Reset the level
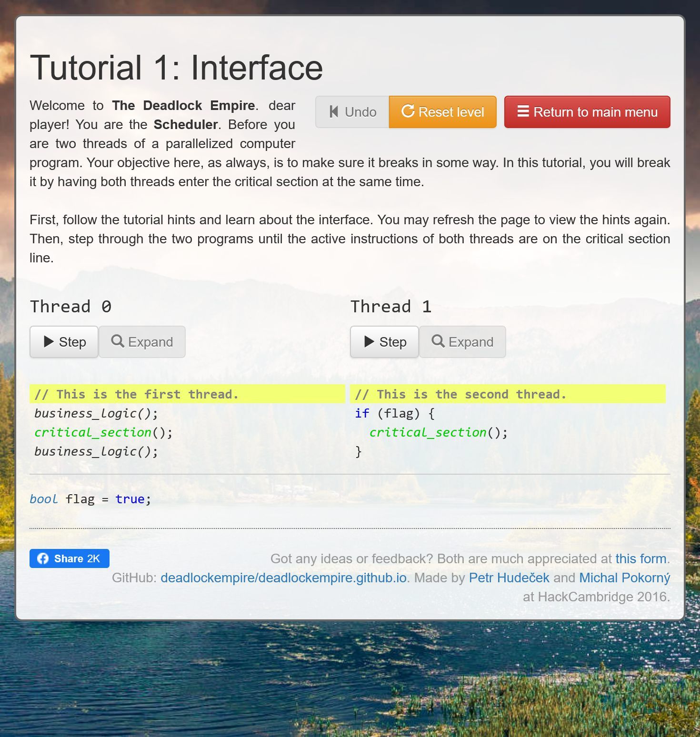Viewport: 700px width, 737px height. click(x=443, y=112)
